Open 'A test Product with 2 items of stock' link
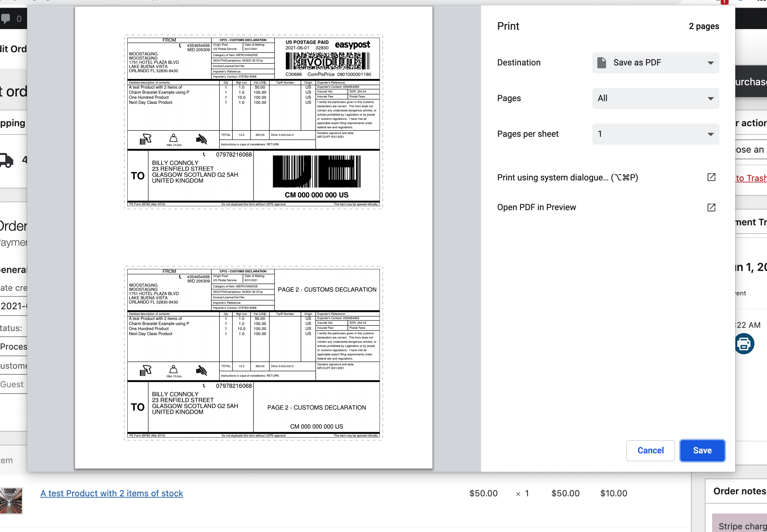This screenshot has width=767, height=532. pos(112,493)
